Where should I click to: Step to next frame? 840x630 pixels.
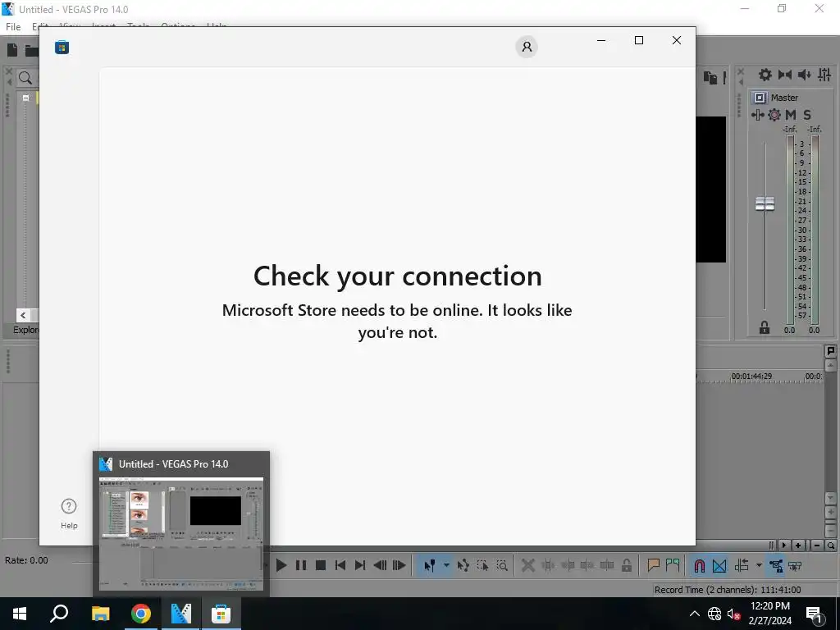pyautogui.click(x=399, y=566)
